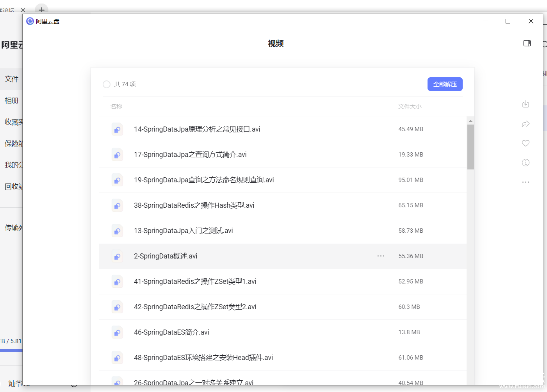Select file 26-SpringDataJpa之一对多关系建立.avi
The width and height of the screenshot is (547, 392).
point(194,382)
